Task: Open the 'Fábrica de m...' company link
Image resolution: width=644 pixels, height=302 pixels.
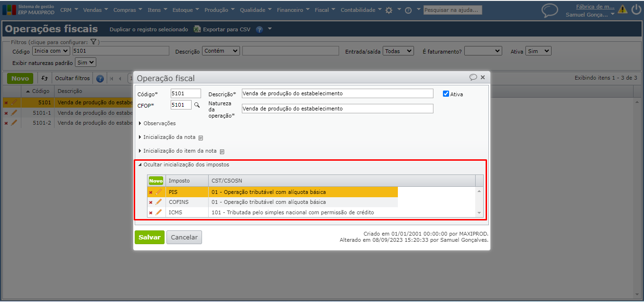Action: pos(595,7)
